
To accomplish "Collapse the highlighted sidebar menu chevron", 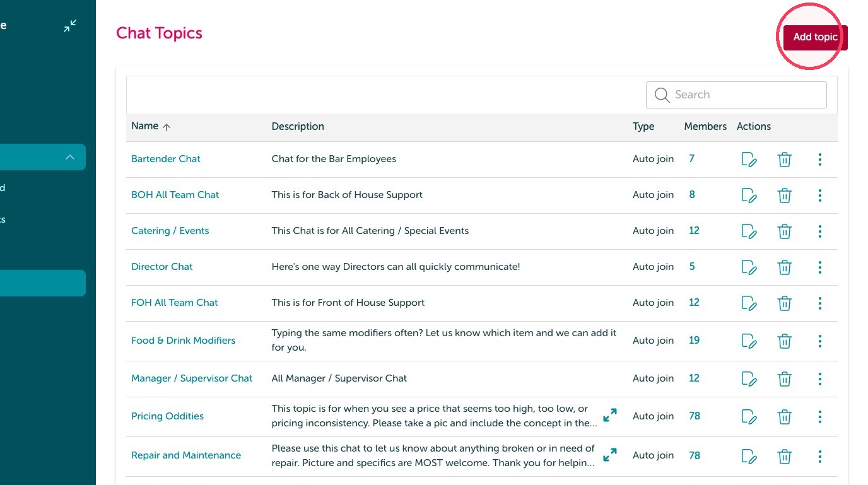I will pos(70,157).
